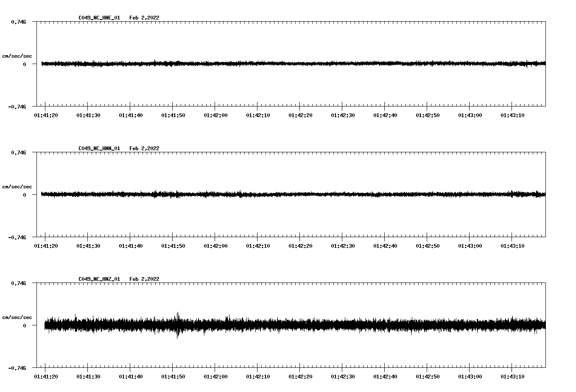Click the C049_NC_HNN_01 channel title
This screenshot has height=392, width=576.
point(99,148)
